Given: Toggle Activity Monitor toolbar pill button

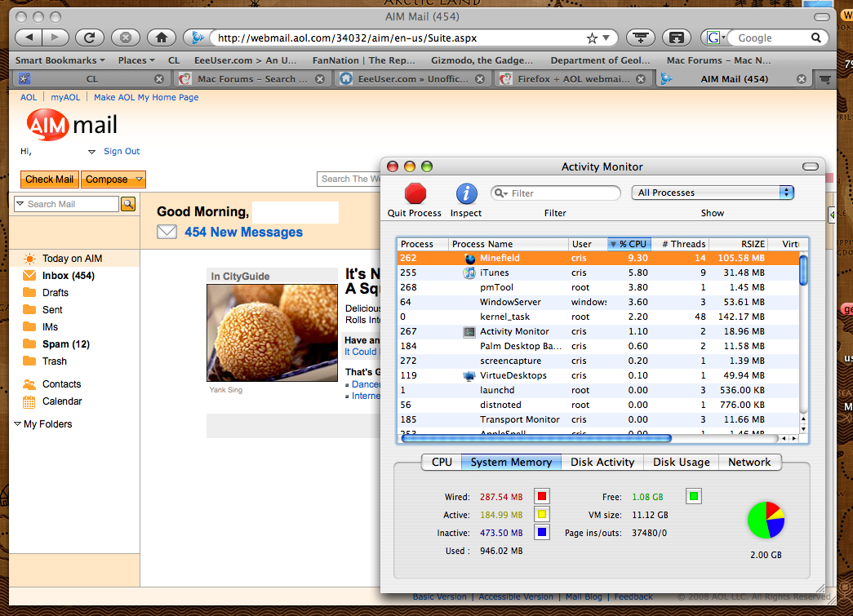Looking at the screenshot, I should [x=811, y=166].
